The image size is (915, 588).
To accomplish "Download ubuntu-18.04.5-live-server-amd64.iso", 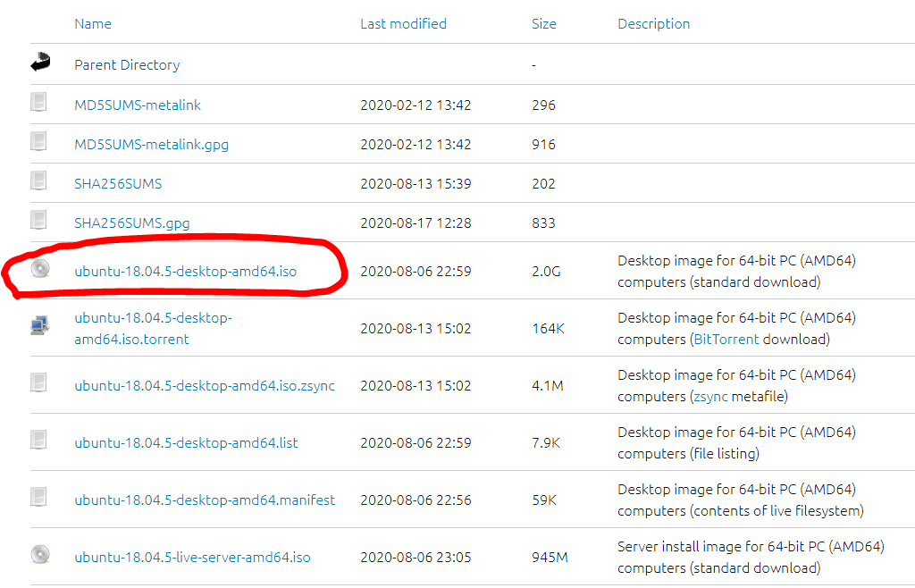I will point(193,558).
